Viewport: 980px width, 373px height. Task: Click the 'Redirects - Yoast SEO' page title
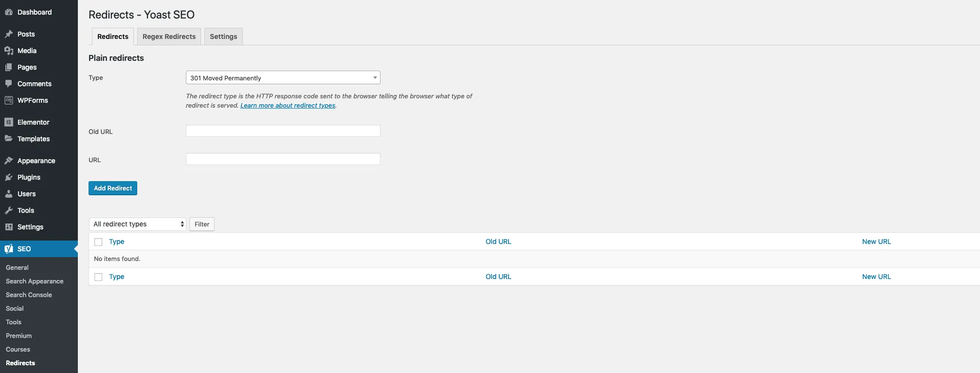(142, 15)
